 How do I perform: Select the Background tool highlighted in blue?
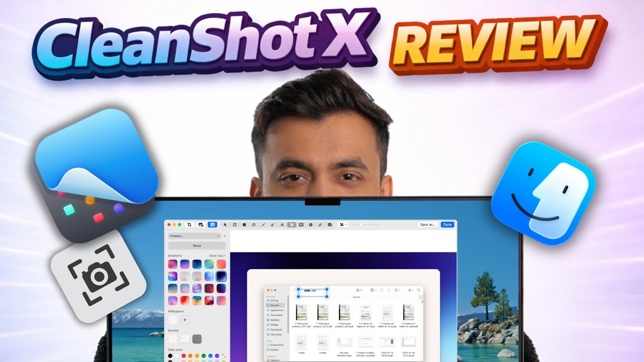[x=212, y=224]
